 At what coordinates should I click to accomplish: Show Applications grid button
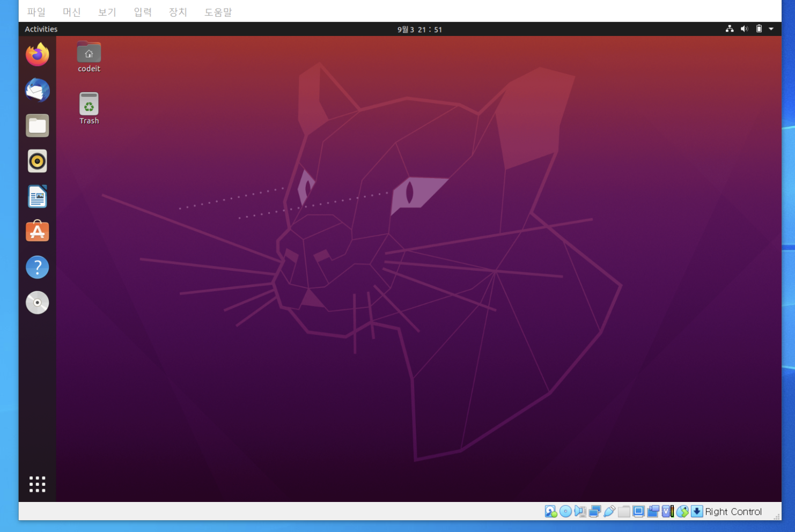pos(37,484)
